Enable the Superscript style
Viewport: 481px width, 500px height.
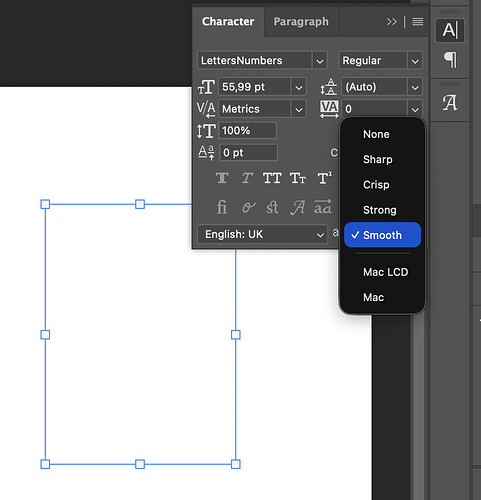(324, 178)
